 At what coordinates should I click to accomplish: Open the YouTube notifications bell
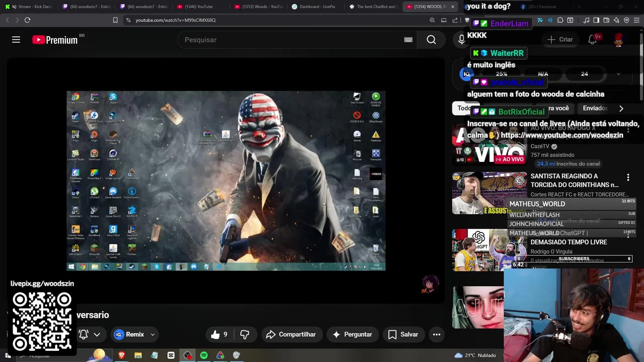pyautogui.click(x=593, y=40)
